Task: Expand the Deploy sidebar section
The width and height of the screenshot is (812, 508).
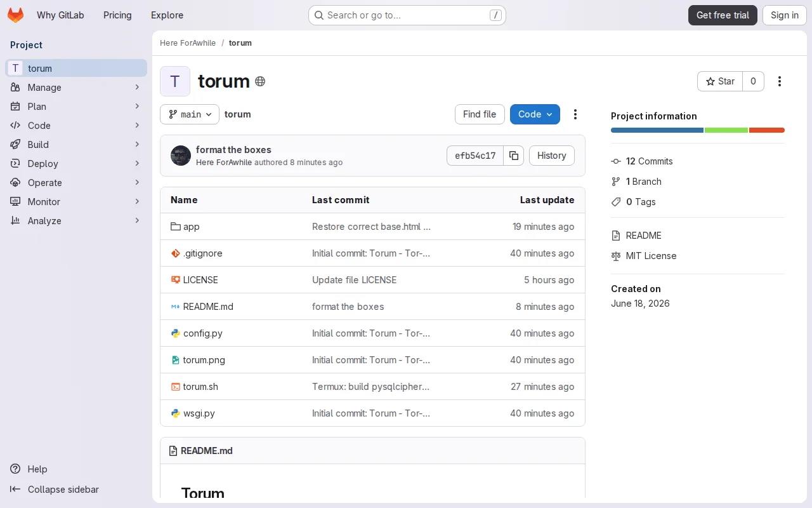Action: tap(76, 163)
